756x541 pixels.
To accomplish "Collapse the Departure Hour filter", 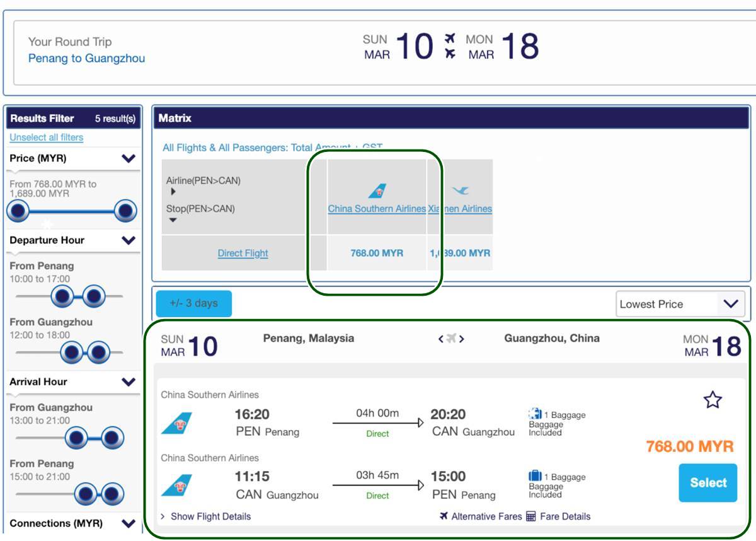I will point(129,240).
